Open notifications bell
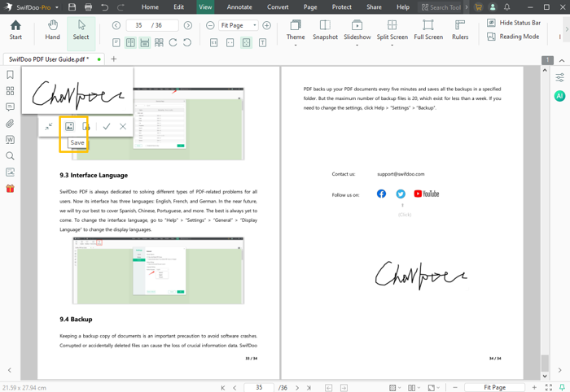The image size is (570, 392). 506,7
